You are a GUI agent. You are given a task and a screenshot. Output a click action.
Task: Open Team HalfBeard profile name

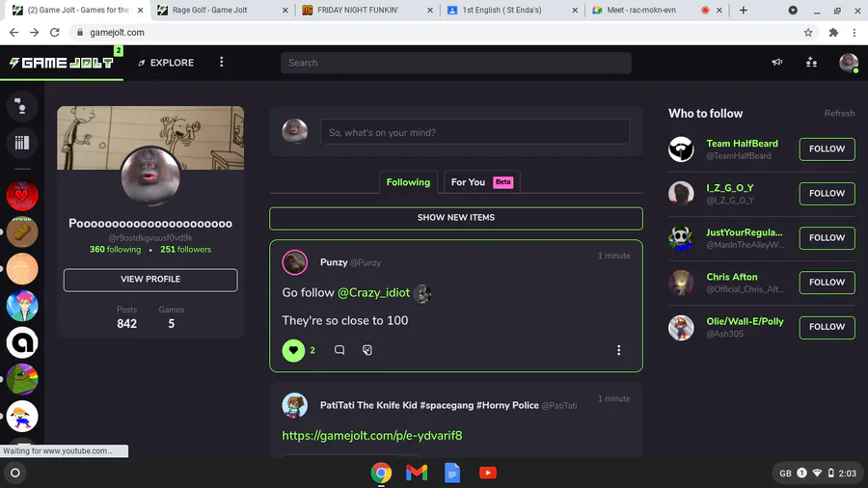(742, 144)
